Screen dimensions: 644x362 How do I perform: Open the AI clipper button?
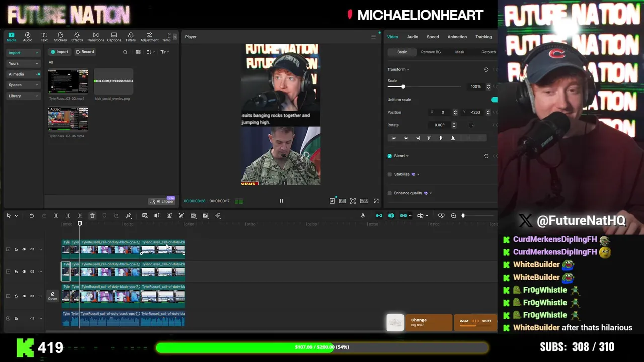(x=162, y=201)
